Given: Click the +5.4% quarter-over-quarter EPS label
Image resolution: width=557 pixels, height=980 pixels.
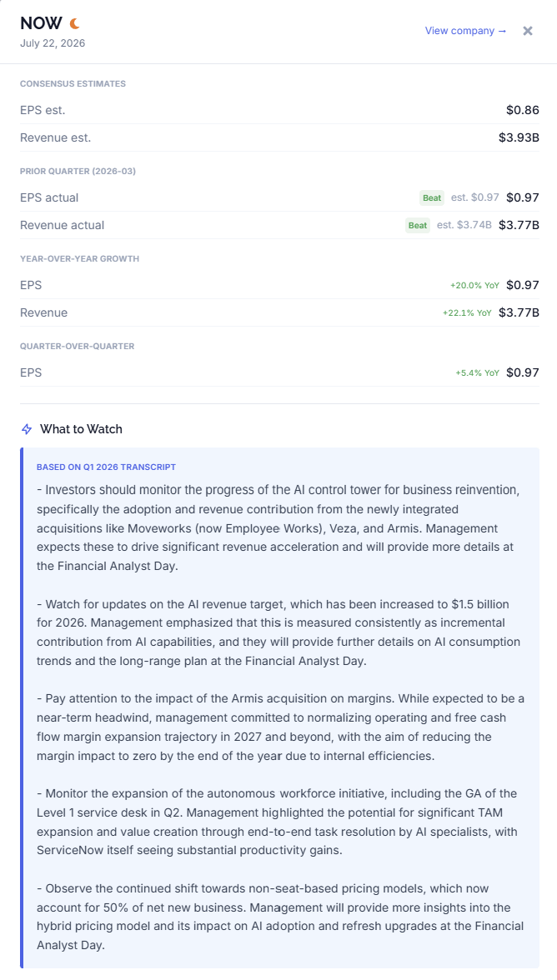Looking at the screenshot, I should click(477, 372).
